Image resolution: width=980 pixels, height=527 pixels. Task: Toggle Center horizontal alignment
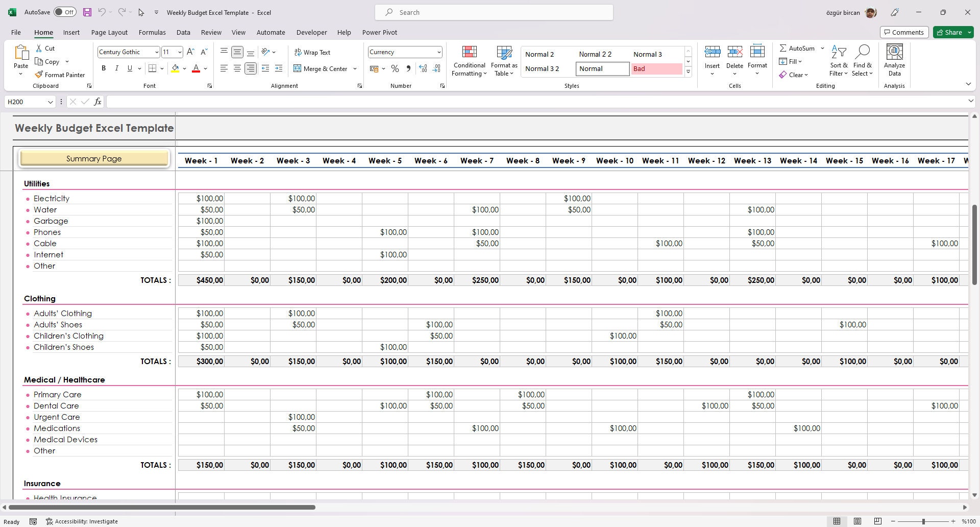pyautogui.click(x=237, y=68)
